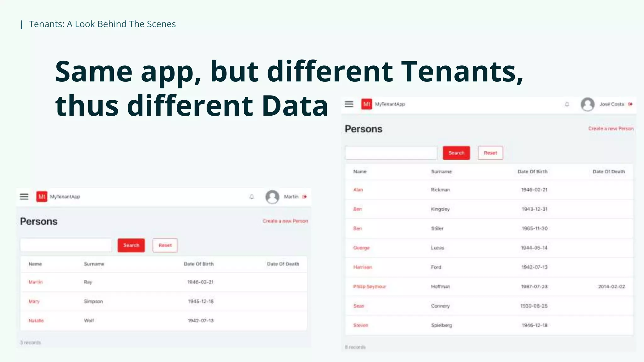Click Name column header in Martin's table
The image size is (644, 362).
pos(35,264)
